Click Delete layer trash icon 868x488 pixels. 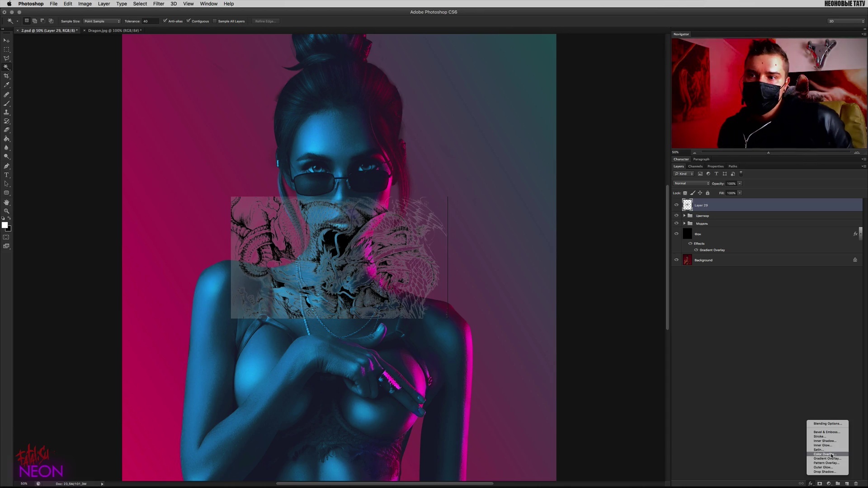(x=856, y=483)
